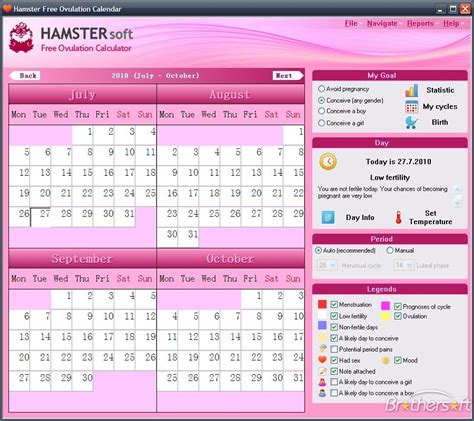Click the Had sex heart icon
This screenshot has height=421, width=474.
322,360
